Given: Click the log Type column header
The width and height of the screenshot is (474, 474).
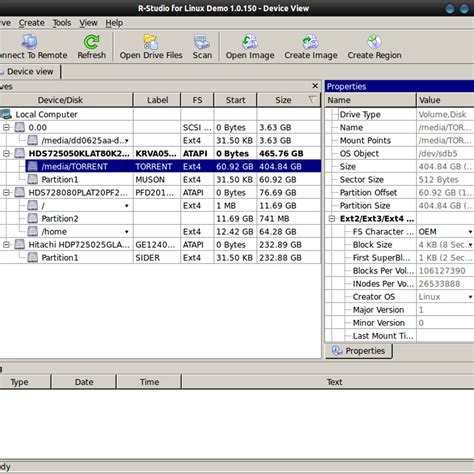Looking at the screenshot, I should pos(25,382).
